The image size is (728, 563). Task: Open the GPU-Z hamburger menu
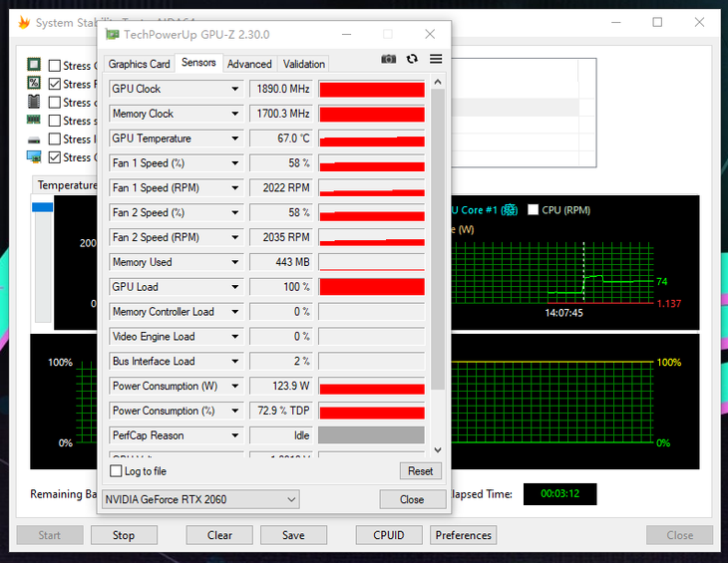click(x=436, y=60)
